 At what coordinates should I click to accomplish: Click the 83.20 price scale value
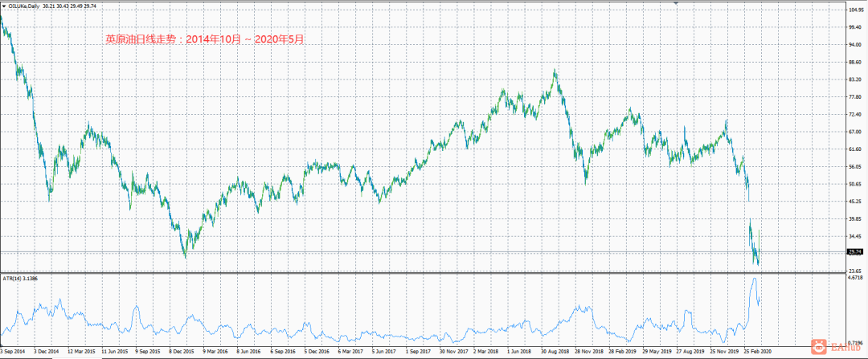pyautogui.click(x=854, y=80)
